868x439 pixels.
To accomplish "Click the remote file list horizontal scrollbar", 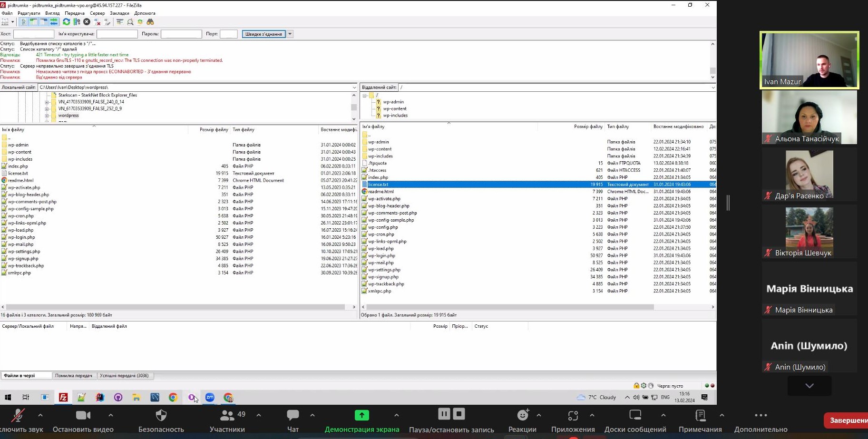I will click(509, 307).
